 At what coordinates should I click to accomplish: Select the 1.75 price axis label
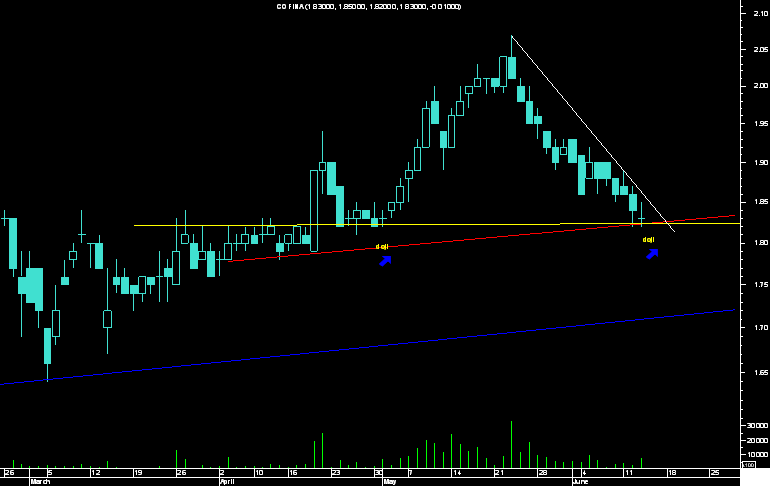761,285
